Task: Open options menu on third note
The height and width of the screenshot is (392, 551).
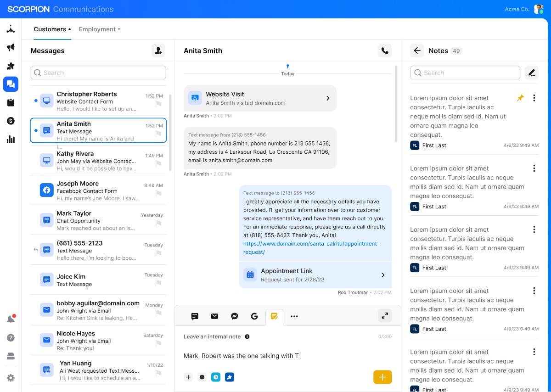Action: (x=534, y=230)
